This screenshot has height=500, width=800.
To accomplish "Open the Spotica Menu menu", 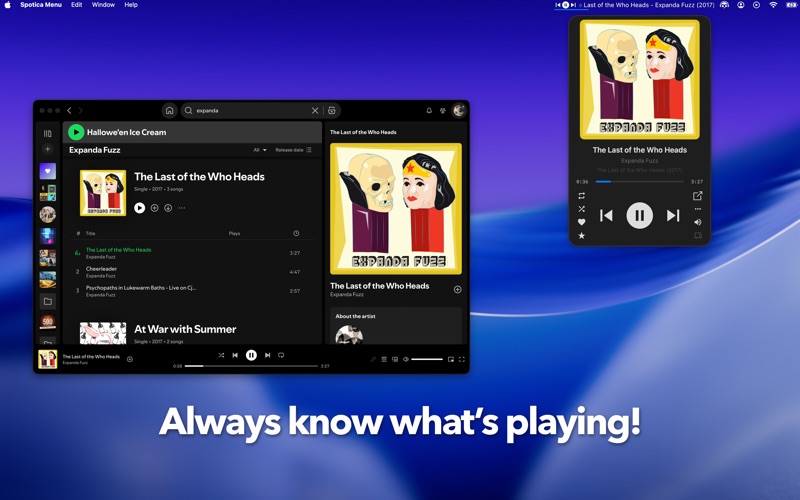I will (x=41, y=5).
